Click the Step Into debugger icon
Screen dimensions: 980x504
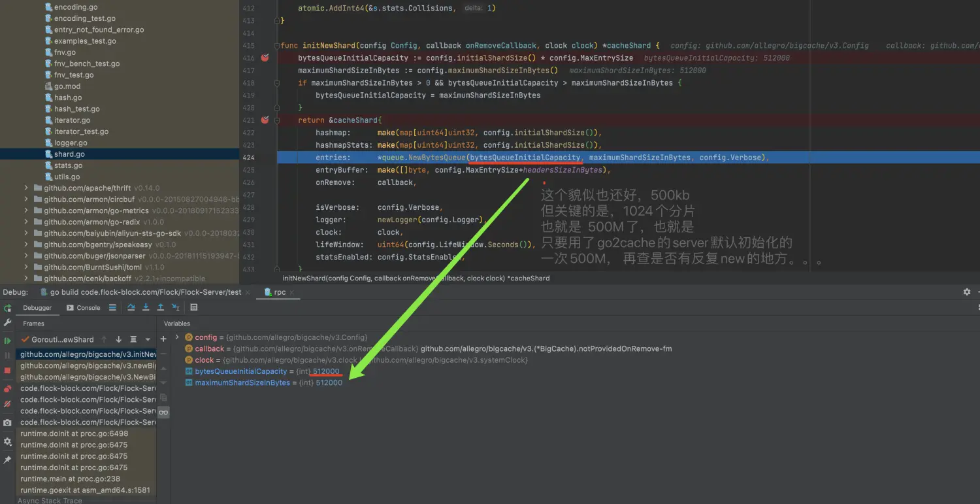(x=146, y=307)
